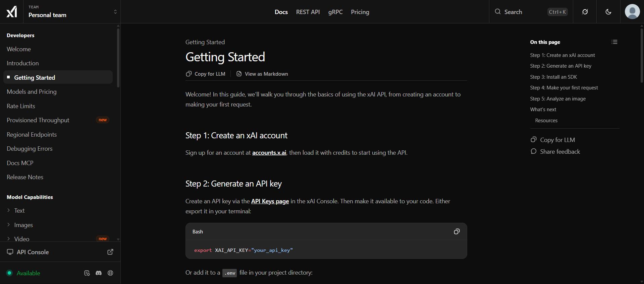Click Copy for LLM in right panel

pos(553,140)
